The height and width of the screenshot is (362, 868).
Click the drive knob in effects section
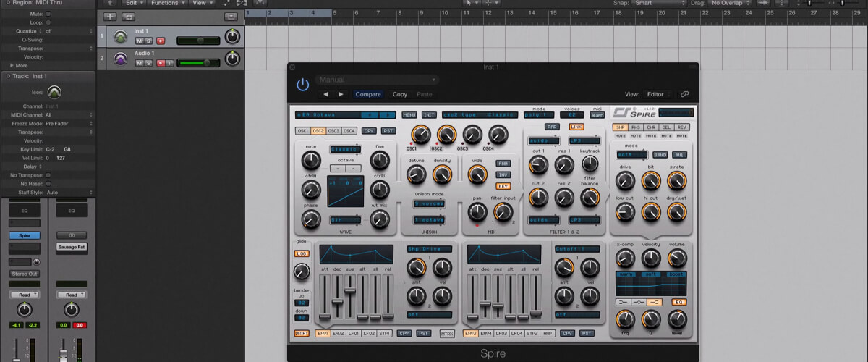[625, 181]
